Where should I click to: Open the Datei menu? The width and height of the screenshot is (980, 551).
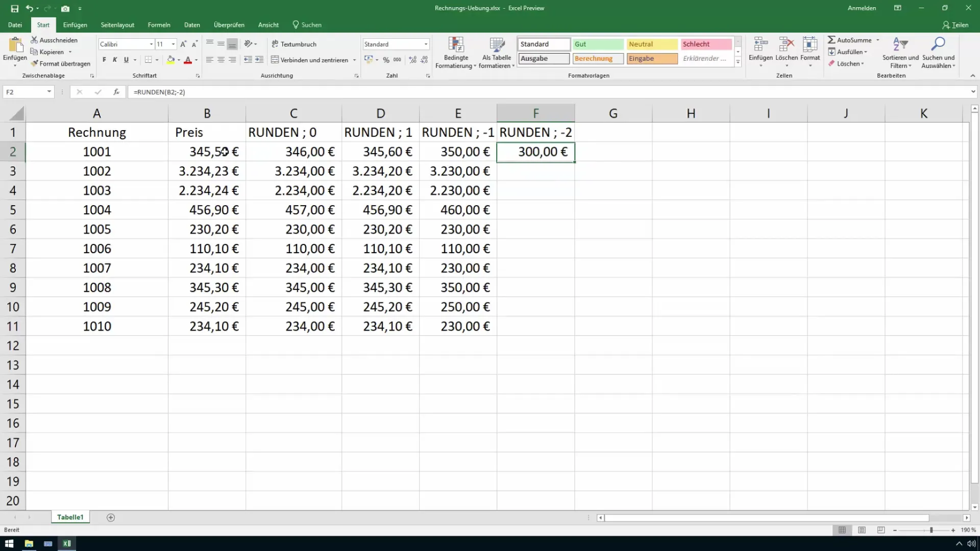point(15,24)
